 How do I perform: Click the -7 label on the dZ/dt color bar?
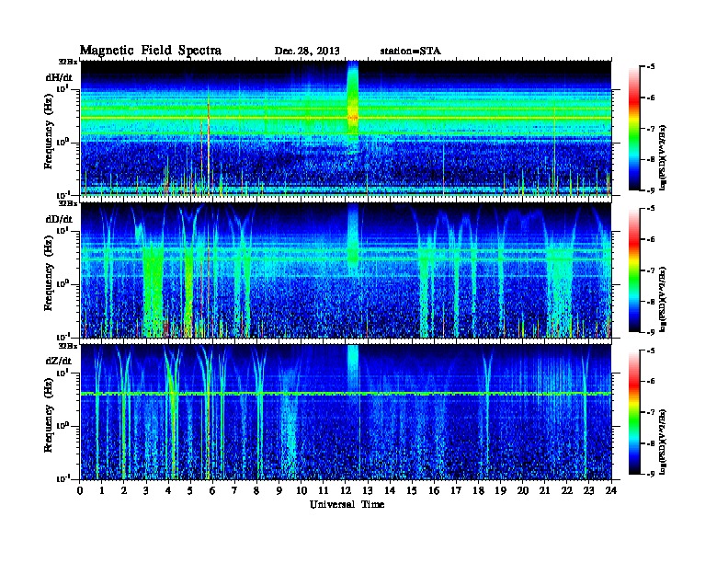(x=651, y=412)
